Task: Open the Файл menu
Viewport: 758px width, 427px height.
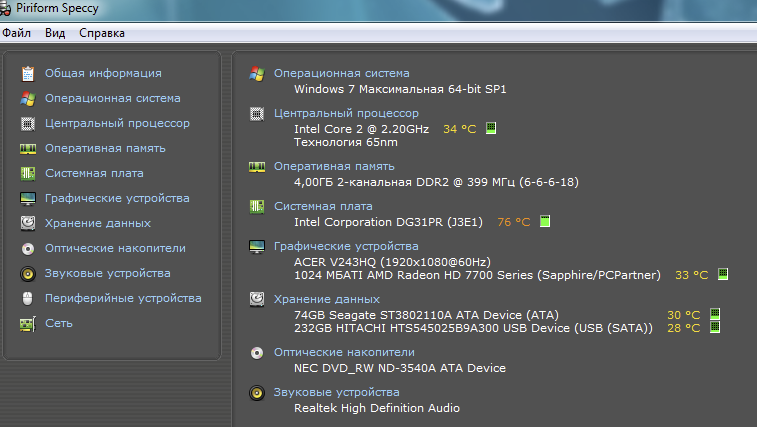Action: tap(16, 33)
